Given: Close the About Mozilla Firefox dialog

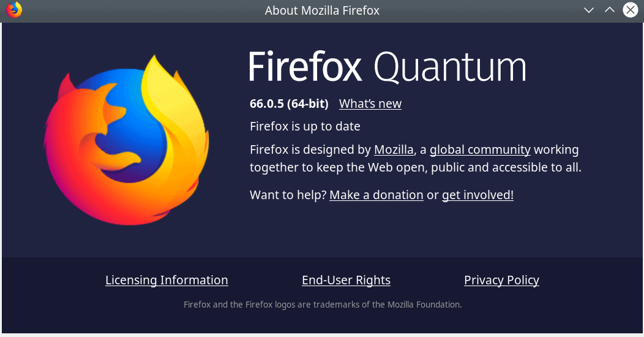Looking at the screenshot, I should tap(631, 10).
